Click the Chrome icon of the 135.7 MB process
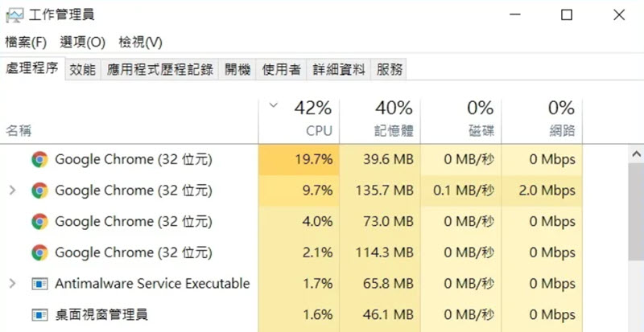 [39, 191]
